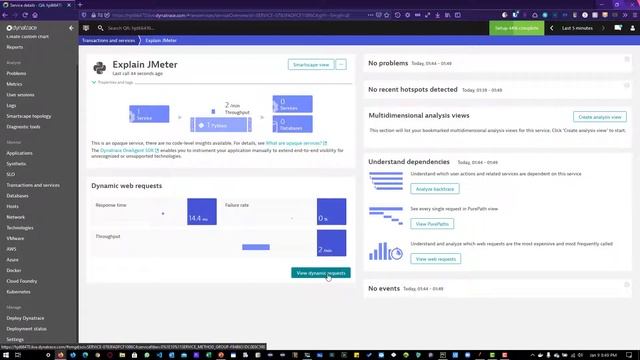Click the View web requests button
Viewport: 640px width, 360px height.
click(x=436, y=259)
